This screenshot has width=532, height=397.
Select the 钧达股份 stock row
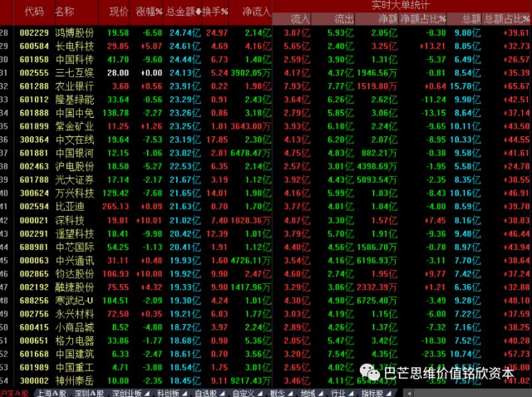pos(266,274)
